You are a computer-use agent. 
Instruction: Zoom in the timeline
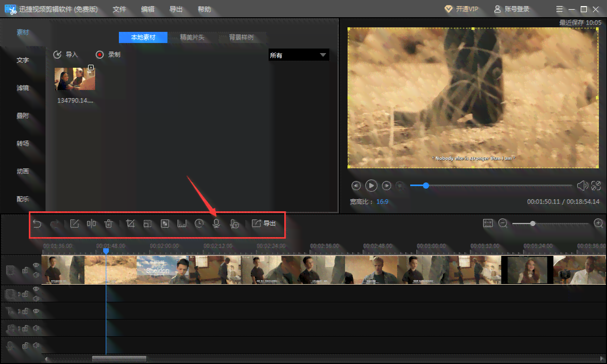598,223
